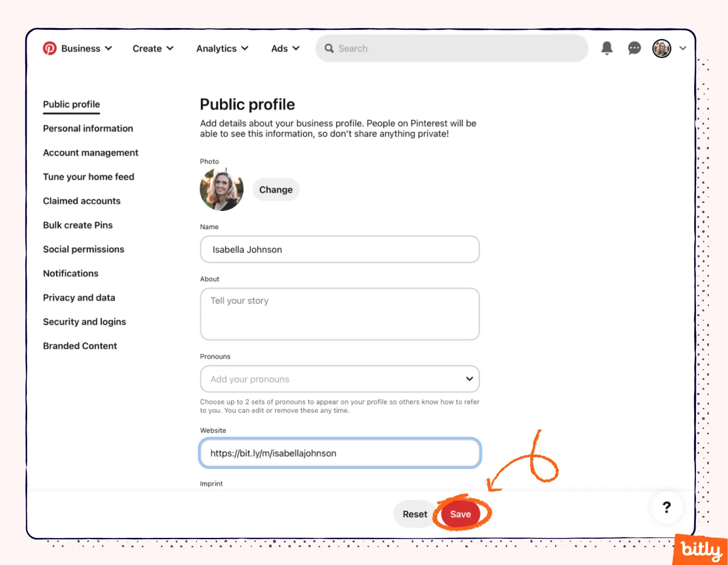Click the profile avatar in the header
Image resolution: width=728 pixels, height=565 pixels.
[661, 48]
